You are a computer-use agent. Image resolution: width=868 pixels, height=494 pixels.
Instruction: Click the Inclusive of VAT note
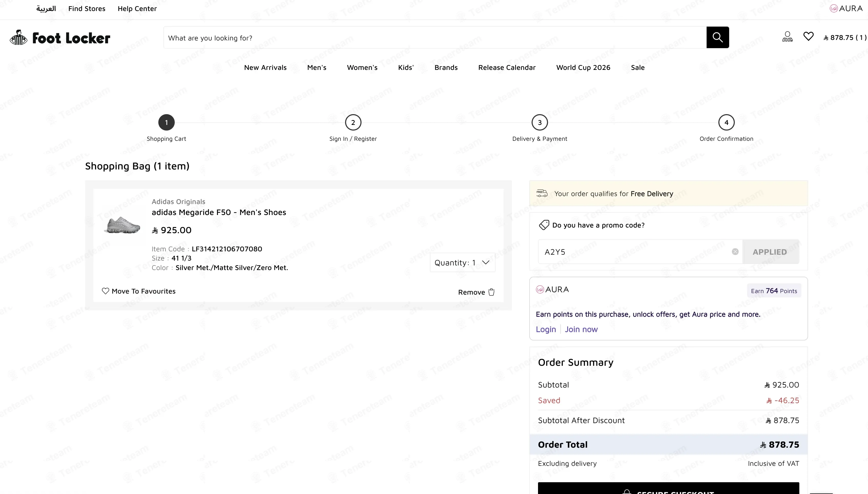click(773, 464)
